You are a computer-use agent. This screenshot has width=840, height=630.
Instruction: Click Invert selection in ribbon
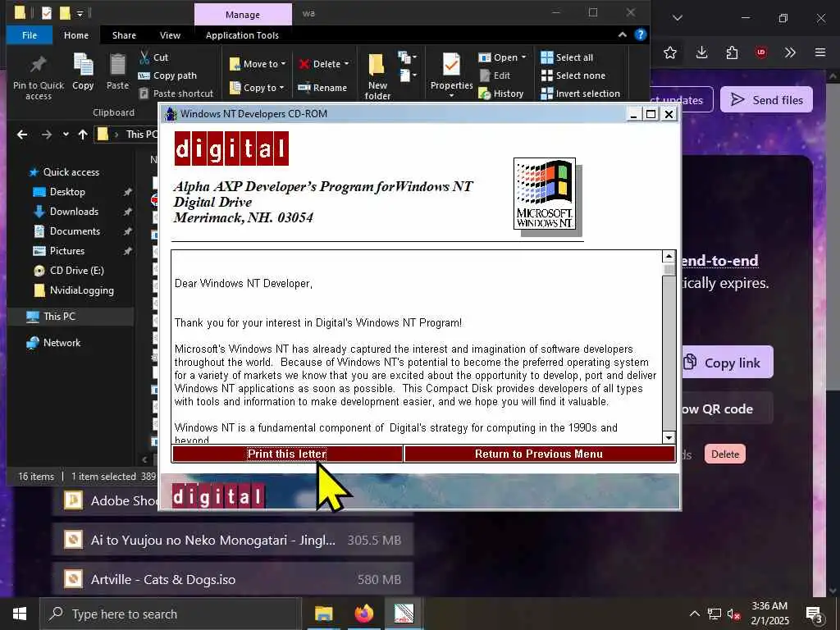pyautogui.click(x=580, y=94)
